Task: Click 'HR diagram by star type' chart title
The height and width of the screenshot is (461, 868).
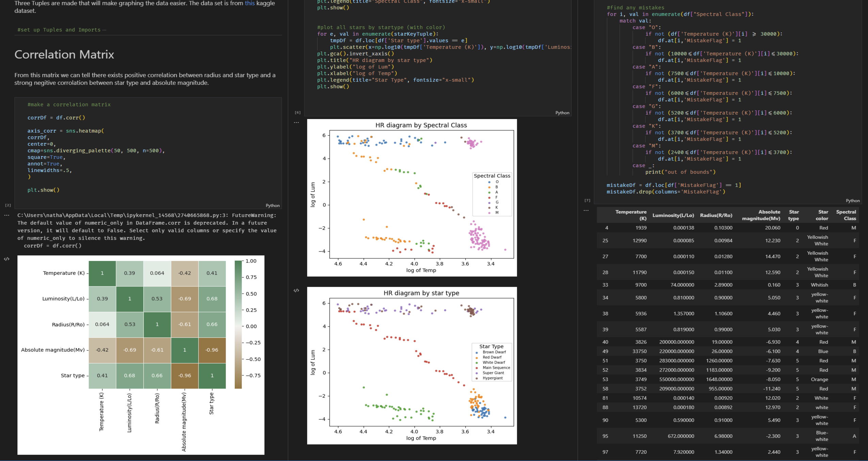Action: (421, 293)
